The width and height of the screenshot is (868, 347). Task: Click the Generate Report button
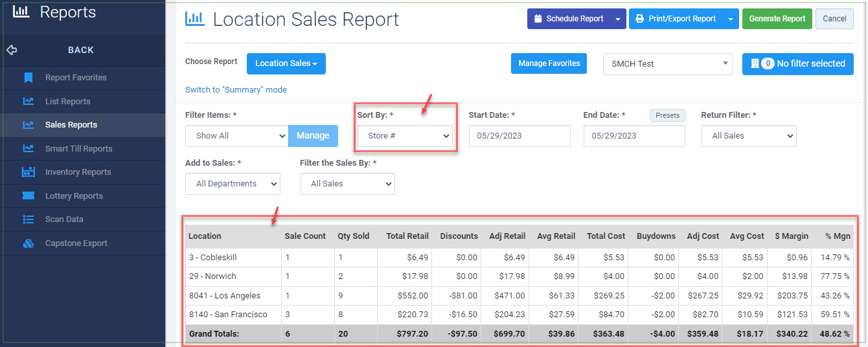pos(777,19)
